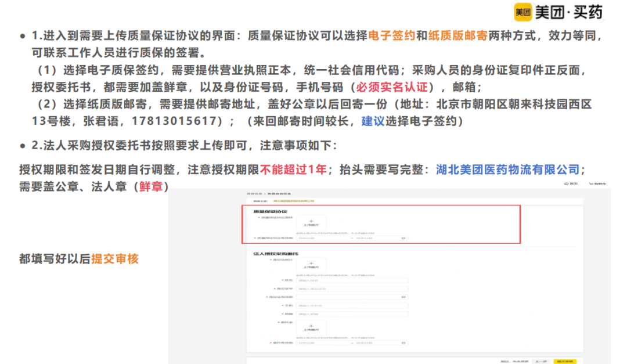
Task: Click the 质量保证协议 section heading
Action: point(270,211)
